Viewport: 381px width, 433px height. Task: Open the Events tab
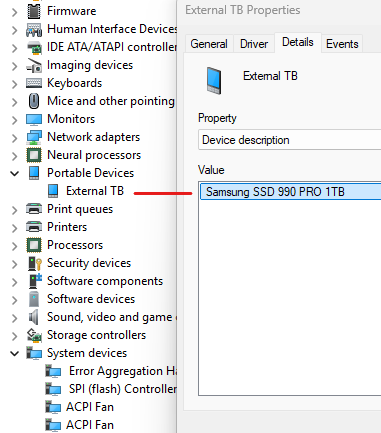(342, 44)
